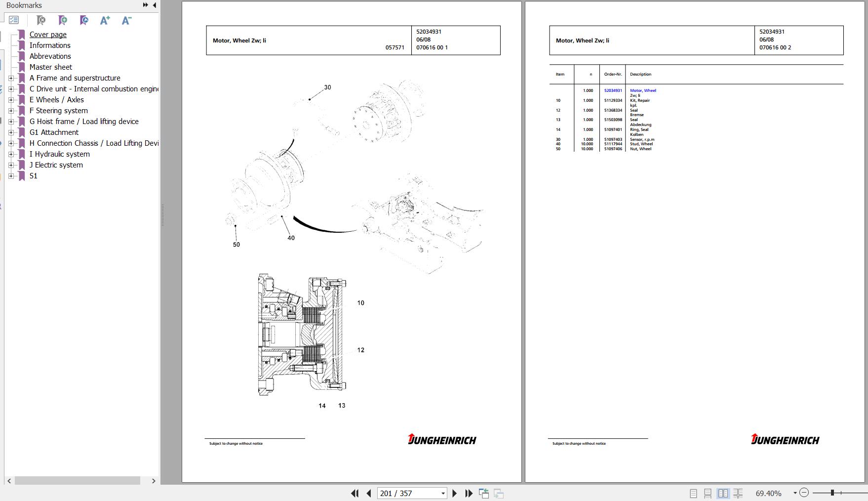The image size is (868, 501).
Task: Click callout number 30 on the diagram
Action: pyautogui.click(x=327, y=87)
